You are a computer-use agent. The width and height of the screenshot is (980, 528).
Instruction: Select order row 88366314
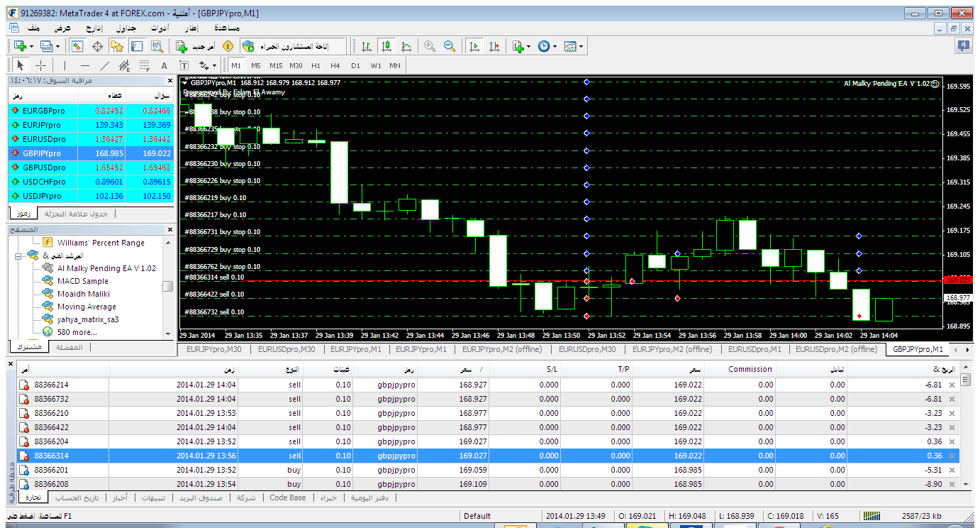488,456
